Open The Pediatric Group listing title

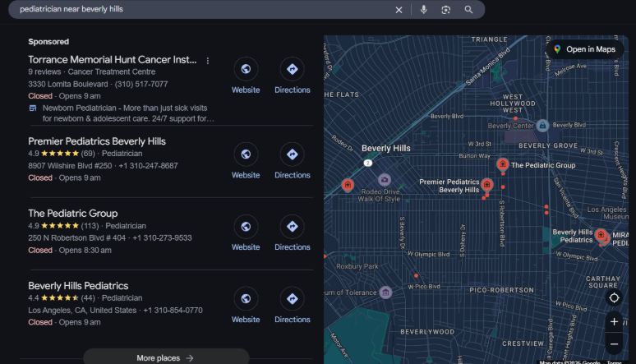click(x=73, y=214)
